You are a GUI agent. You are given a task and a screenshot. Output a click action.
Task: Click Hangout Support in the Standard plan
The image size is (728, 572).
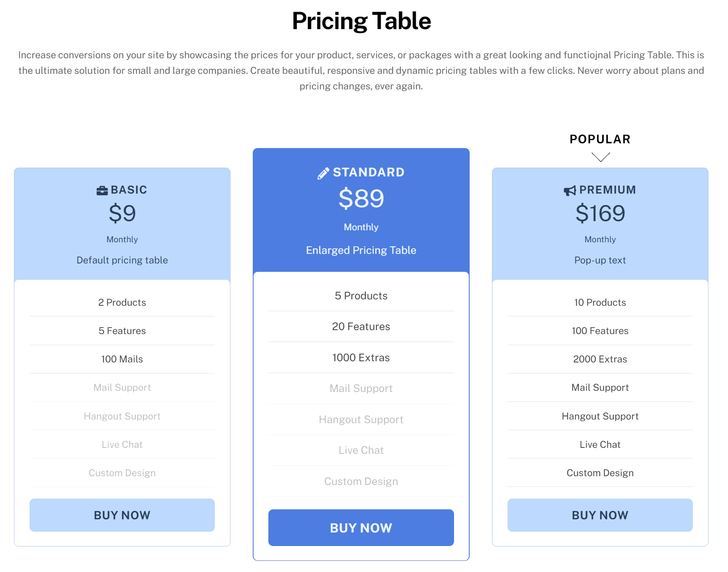(361, 420)
